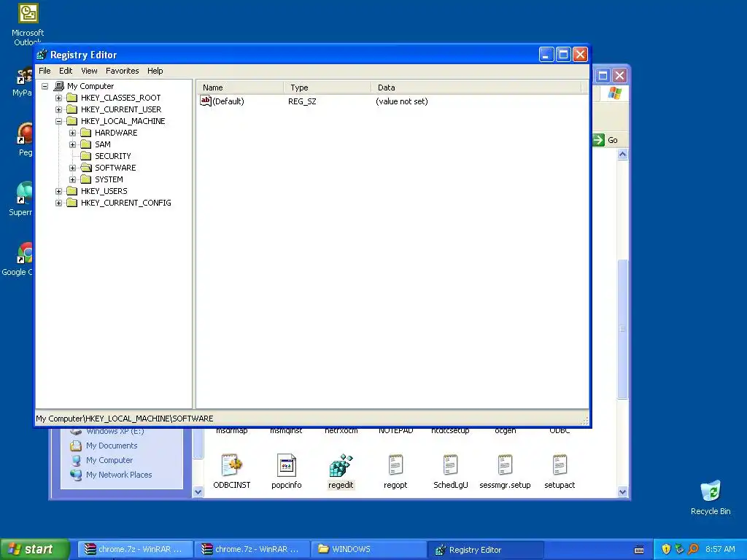This screenshot has height=560, width=747.
Task: Click the Registry Editor title bar icon
Action: [x=42, y=55]
